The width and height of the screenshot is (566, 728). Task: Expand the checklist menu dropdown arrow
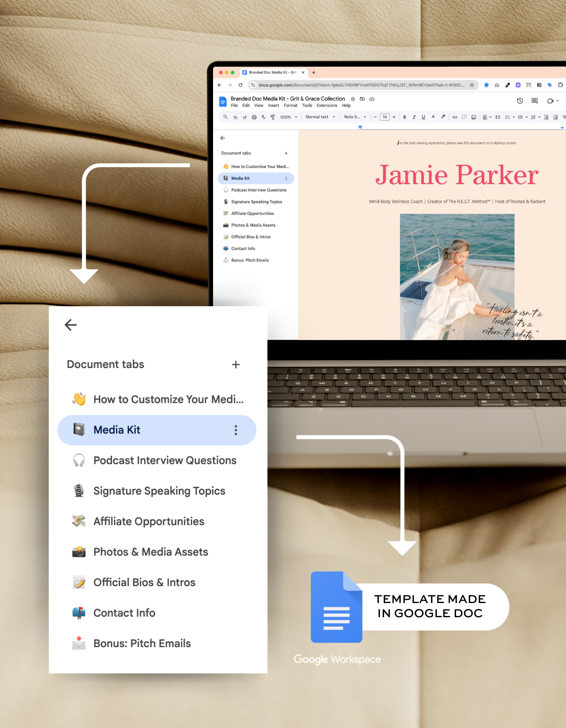point(514,117)
